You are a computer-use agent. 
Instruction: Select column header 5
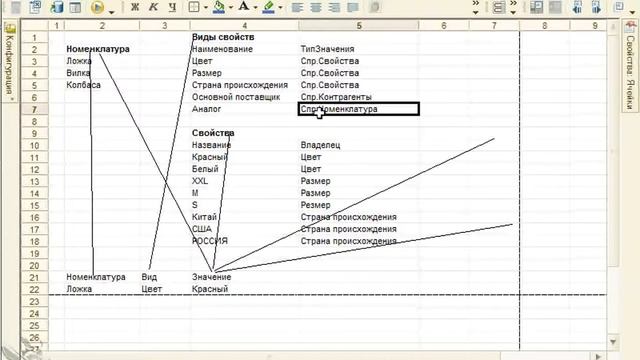[x=359, y=26]
